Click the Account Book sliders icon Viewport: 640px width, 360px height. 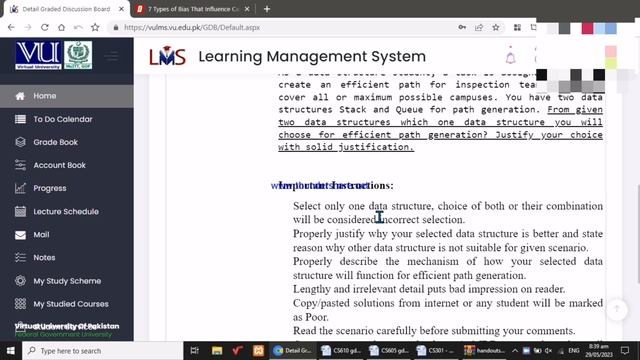tap(20, 165)
